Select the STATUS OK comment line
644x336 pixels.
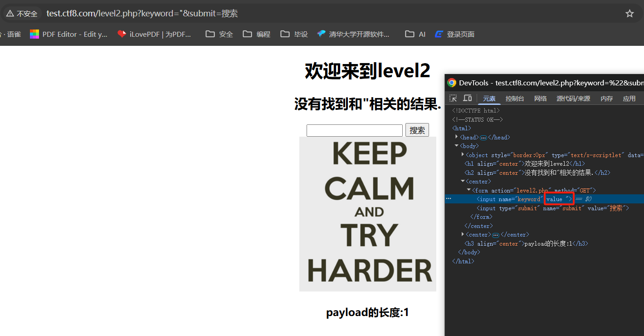[477, 119]
